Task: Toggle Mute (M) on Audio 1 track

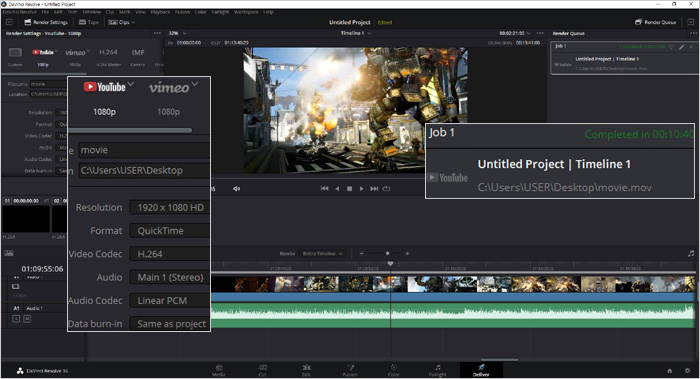Action: pos(27,319)
